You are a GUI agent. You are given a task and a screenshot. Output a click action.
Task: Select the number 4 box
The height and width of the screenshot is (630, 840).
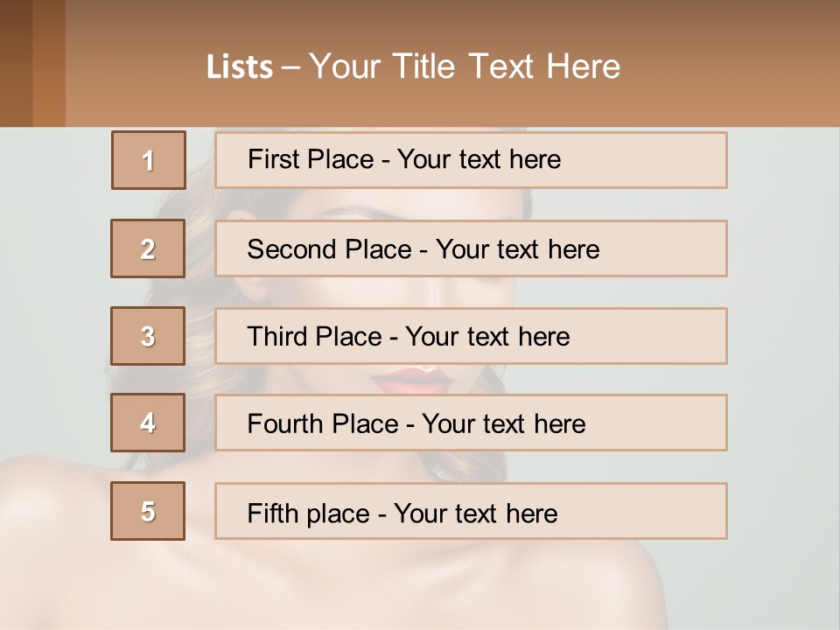(x=148, y=423)
